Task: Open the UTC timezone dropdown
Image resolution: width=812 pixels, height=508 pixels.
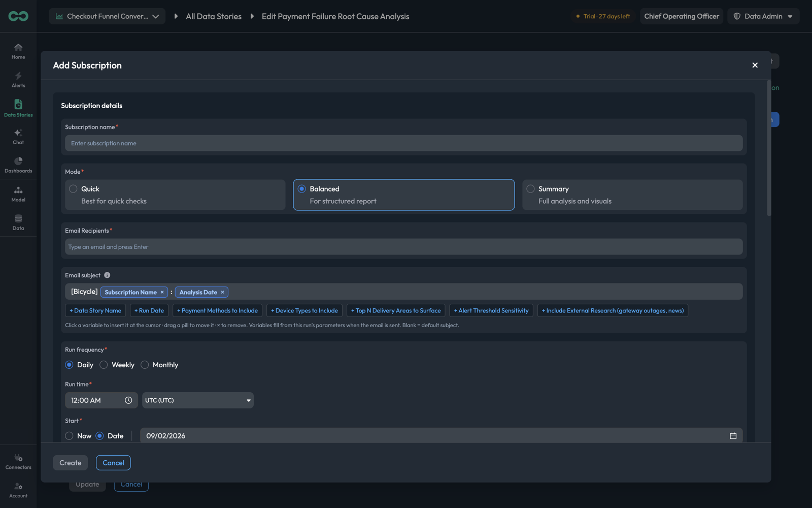Action: (198, 400)
